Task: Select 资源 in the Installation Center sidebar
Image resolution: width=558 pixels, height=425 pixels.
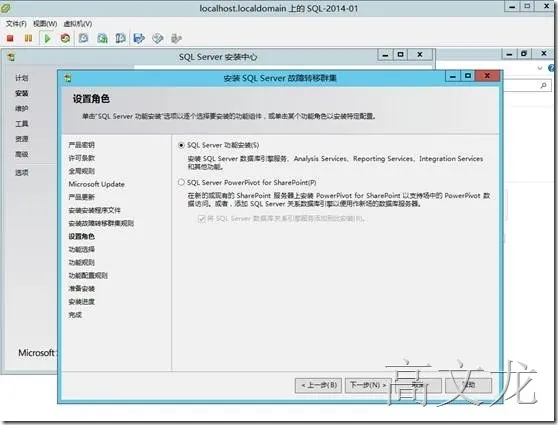Action: point(22,139)
